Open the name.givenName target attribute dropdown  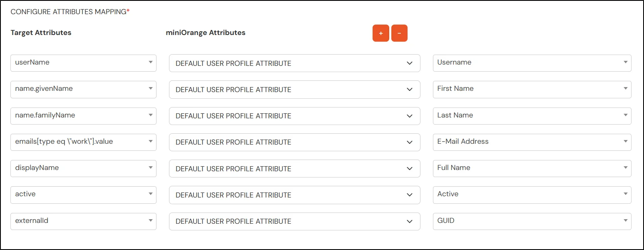point(83,89)
